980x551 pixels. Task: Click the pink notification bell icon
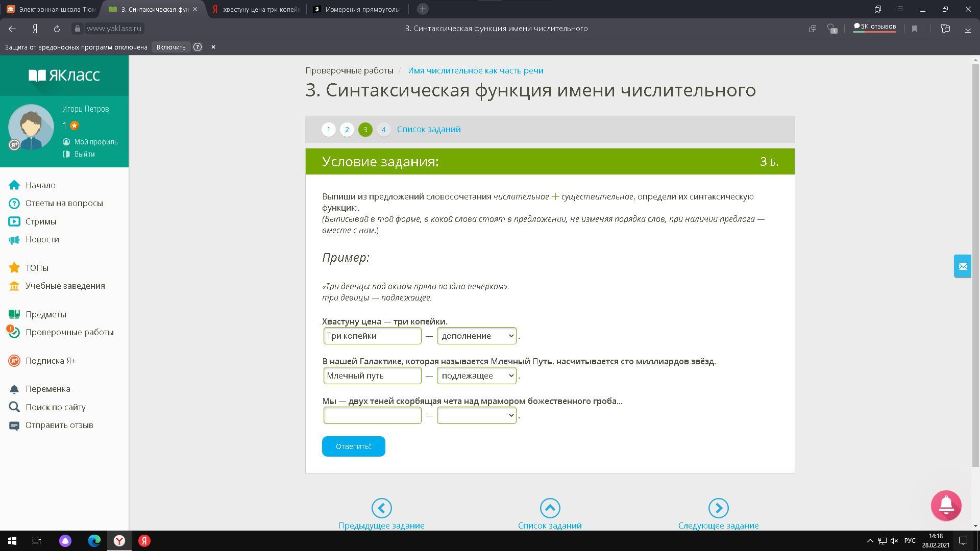click(946, 505)
